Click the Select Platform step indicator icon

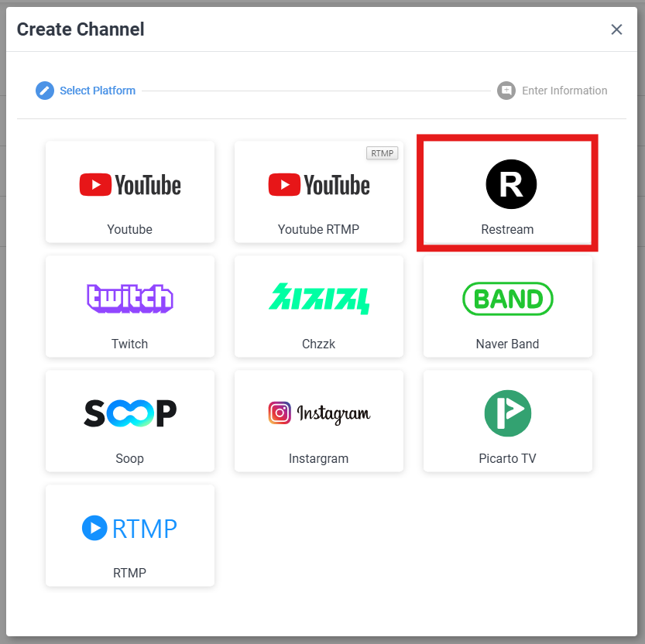[x=45, y=91]
